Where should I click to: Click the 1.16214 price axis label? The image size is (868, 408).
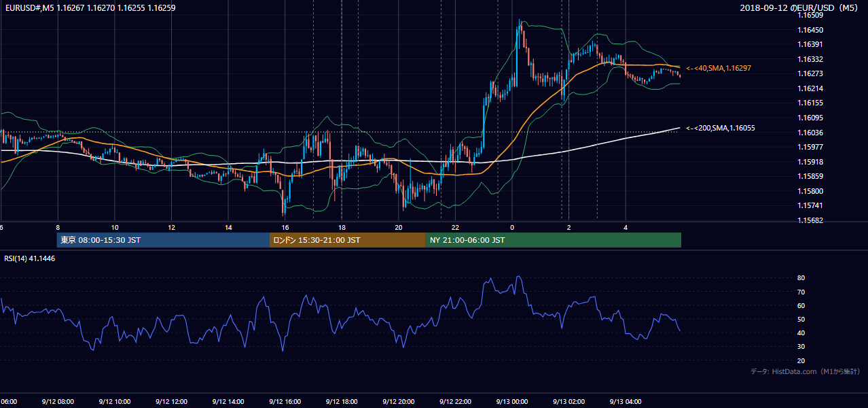coord(810,88)
